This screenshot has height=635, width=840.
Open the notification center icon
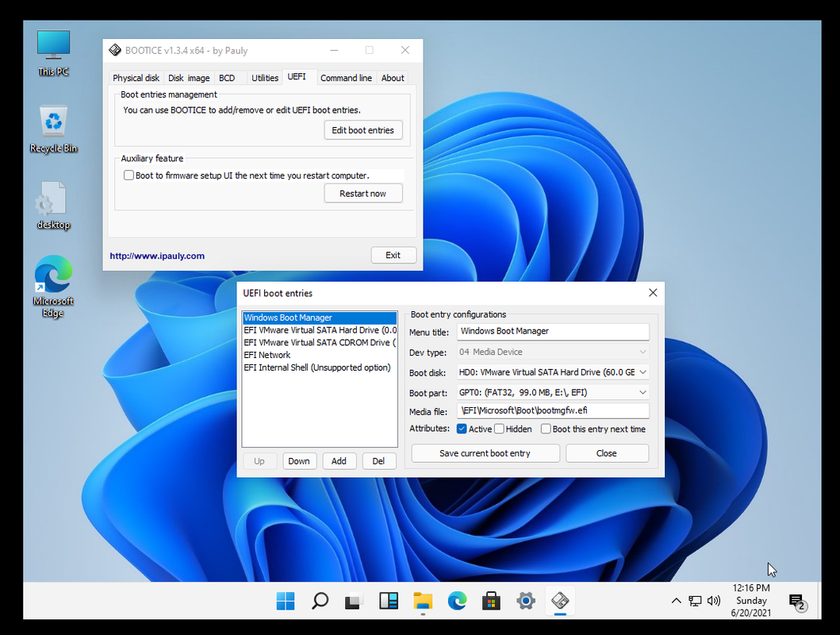coord(797,602)
